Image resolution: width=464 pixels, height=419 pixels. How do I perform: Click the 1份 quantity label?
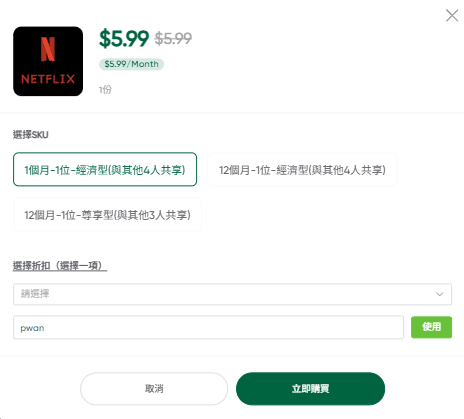(105, 89)
